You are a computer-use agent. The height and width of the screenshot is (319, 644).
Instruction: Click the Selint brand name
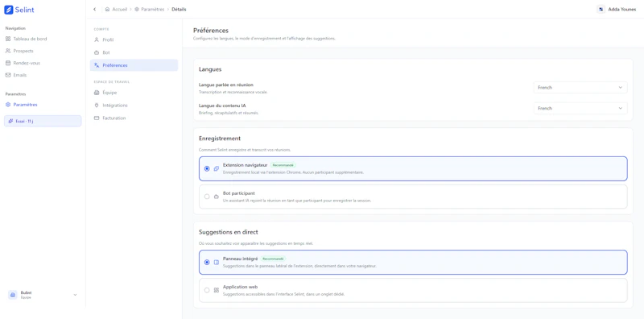(25, 10)
